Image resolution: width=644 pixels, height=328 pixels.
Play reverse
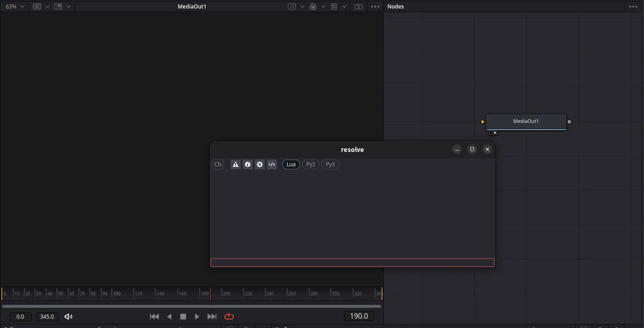pos(169,317)
